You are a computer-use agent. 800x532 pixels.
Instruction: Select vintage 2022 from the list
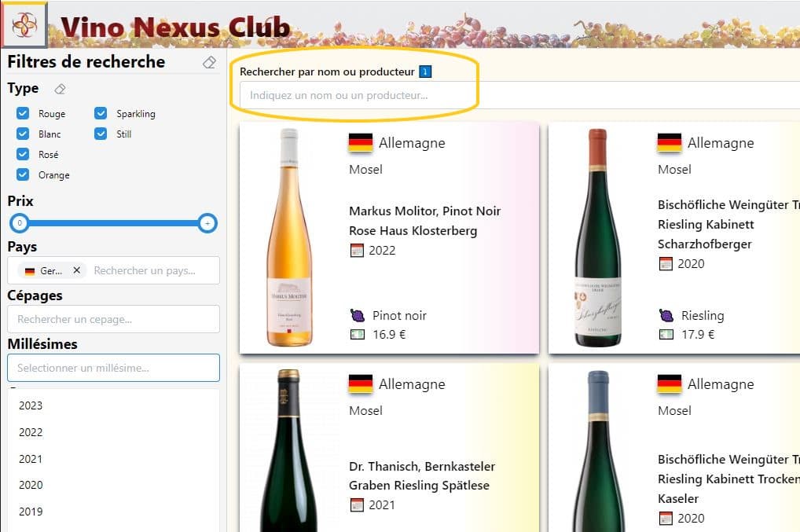click(113, 432)
